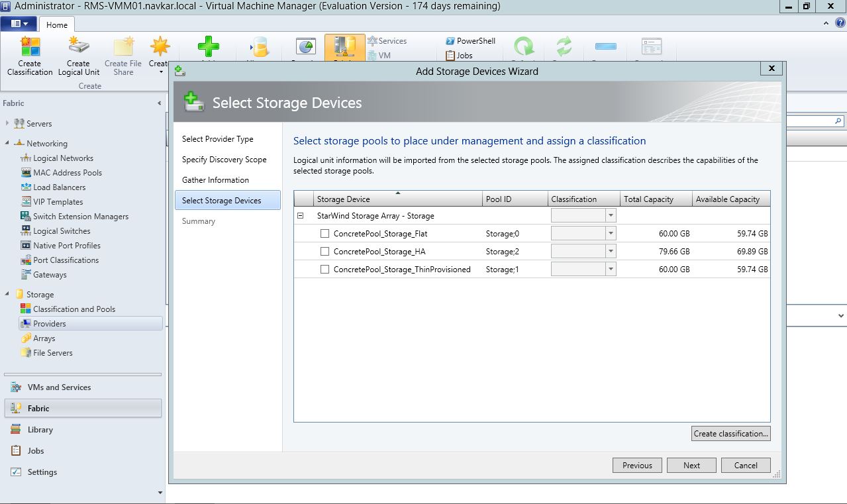Go to Summary wizard step

click(x=199, y=221)
